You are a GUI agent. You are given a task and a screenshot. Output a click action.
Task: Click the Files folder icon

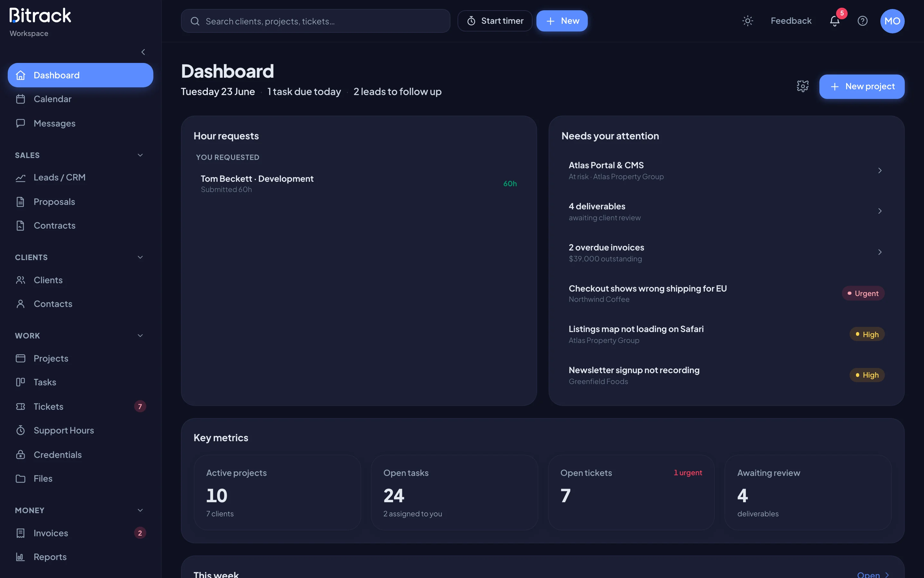(21, 478)
